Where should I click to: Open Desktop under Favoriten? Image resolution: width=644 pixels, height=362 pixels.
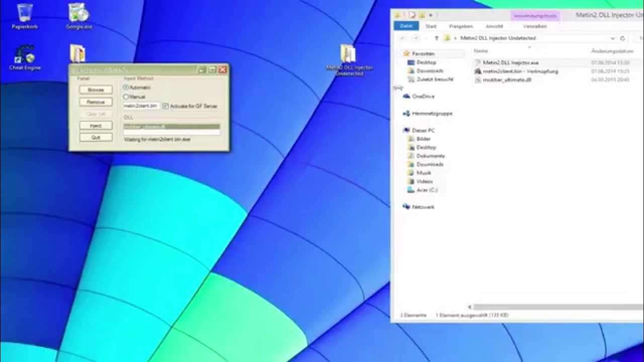(426, 62)
